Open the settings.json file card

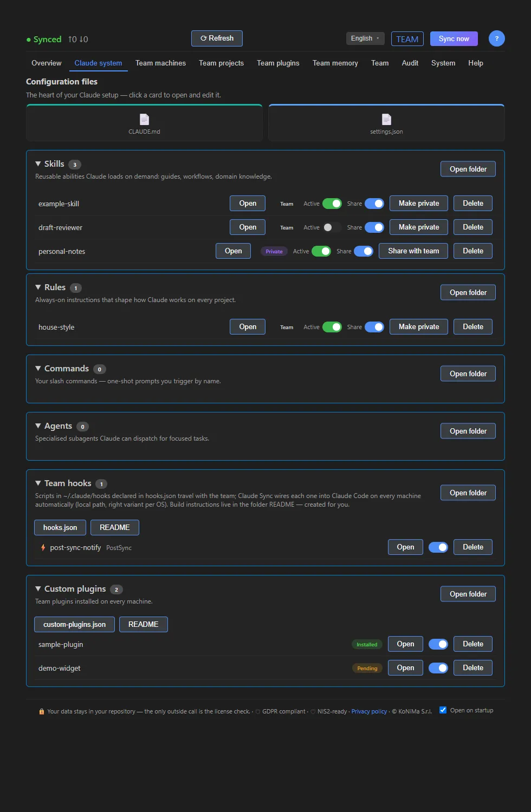[386, 123]
